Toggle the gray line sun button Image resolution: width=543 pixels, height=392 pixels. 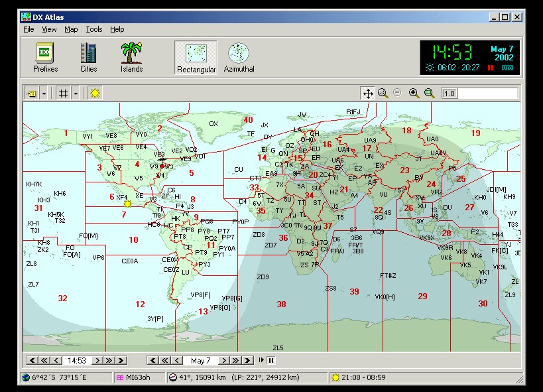click(x=95, y=94)
